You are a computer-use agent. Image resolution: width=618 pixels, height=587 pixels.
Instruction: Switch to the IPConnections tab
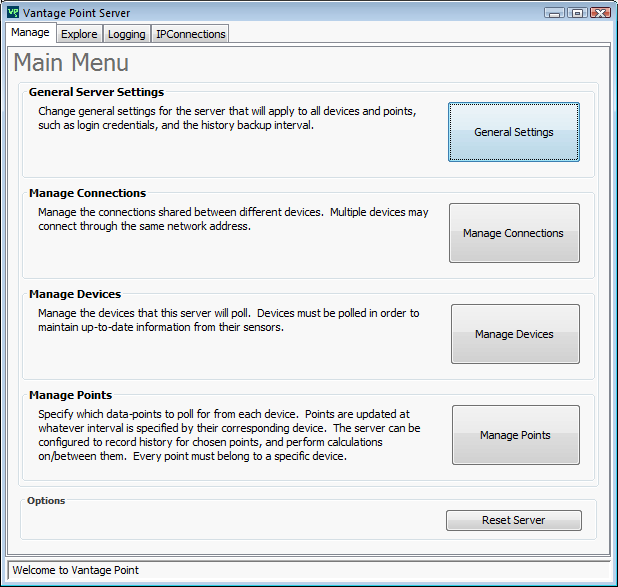click(x=191, y=34)
